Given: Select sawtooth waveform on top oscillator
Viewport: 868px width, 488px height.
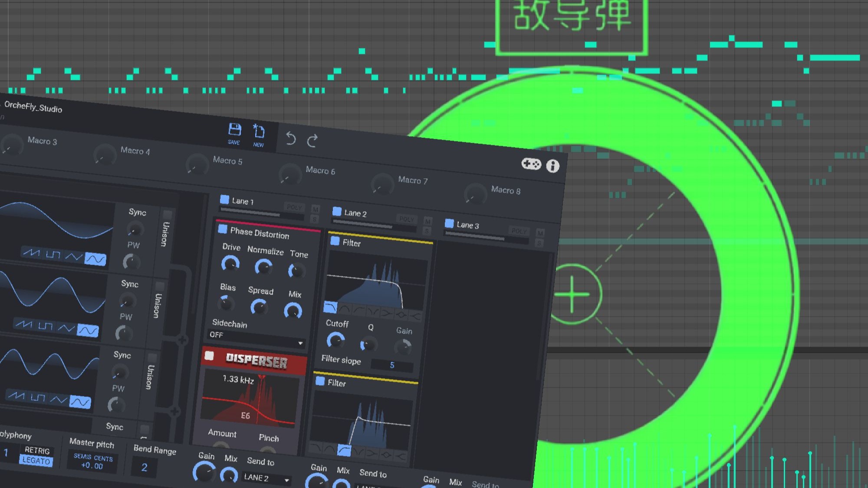Looking at the screenshot, I should click(x=32, y=252).
